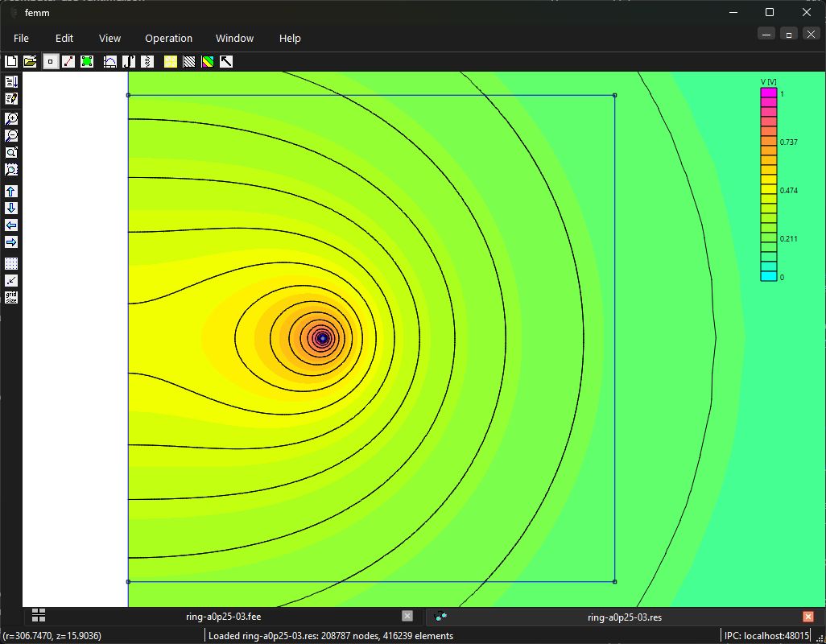Click the grid size button

11,298
